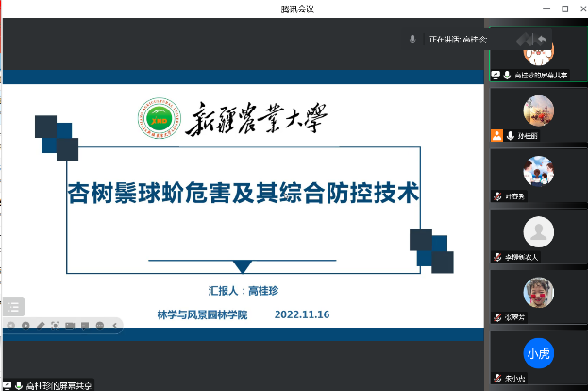Select 孙桂丽 participant avatar tile
This screenshot has height=391, width=588.
point(538,111)
